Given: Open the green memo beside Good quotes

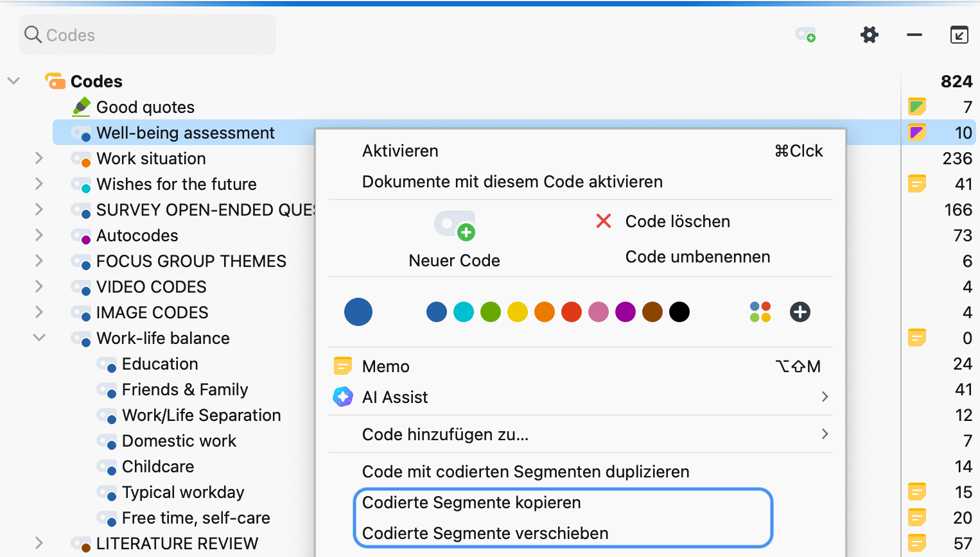Looking at the screenshot, I should coord(917,107).
